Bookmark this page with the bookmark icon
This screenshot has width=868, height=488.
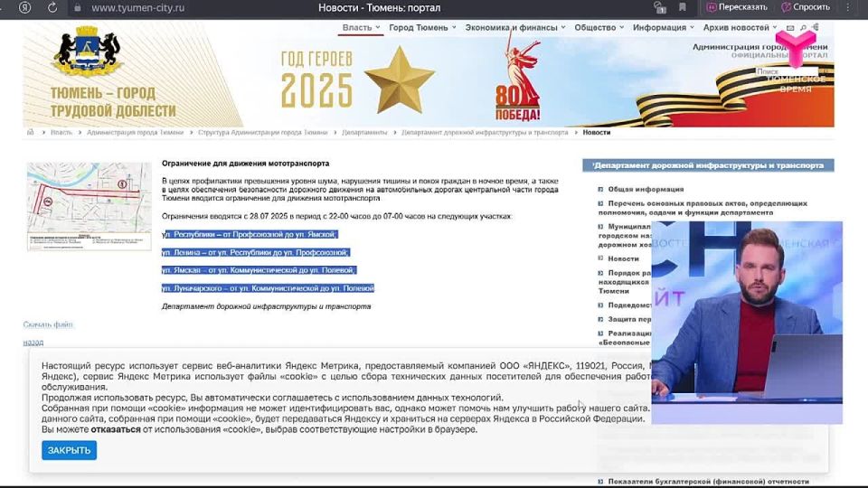(x=683, y=7)
